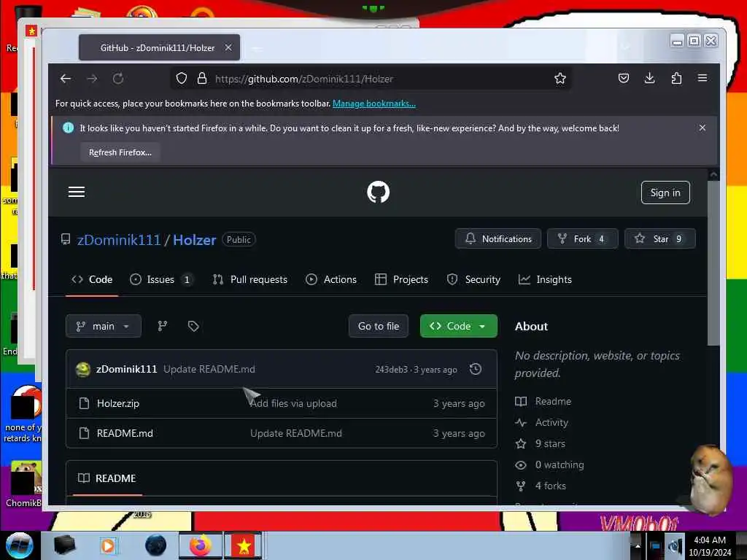Open the Windows Start orb
Viewport: 747px width, 560px height.
pyautogui.click(x=20, y=545)
